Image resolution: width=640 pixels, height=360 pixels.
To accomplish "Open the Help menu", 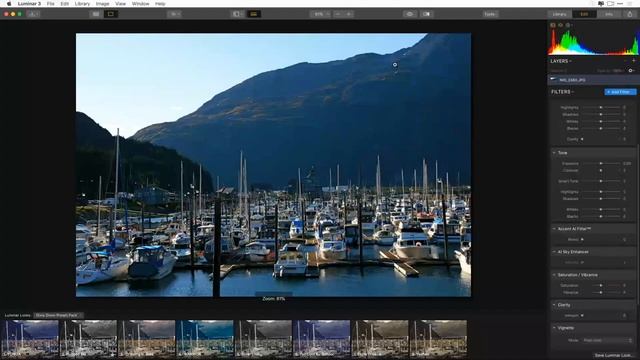I will pyautogui.click(x=160, y=4).
